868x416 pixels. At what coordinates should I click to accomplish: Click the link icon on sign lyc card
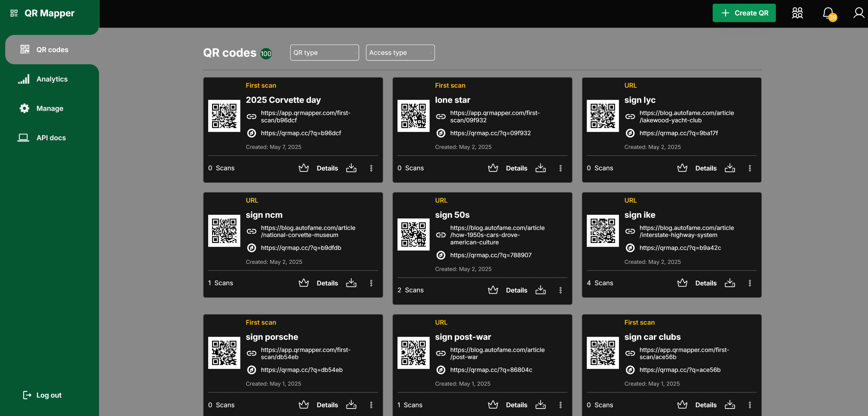pos(630,116)
